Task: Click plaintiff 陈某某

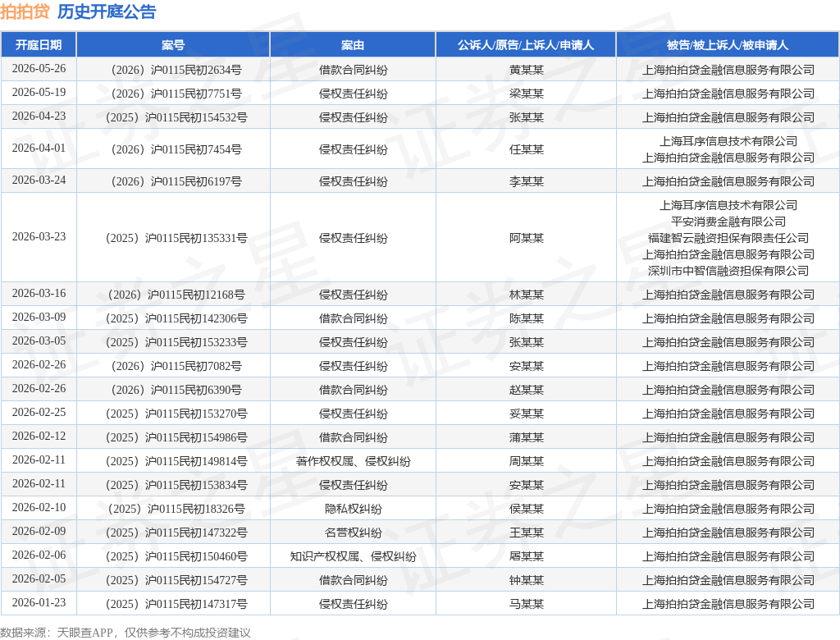Action: (526, 318)
